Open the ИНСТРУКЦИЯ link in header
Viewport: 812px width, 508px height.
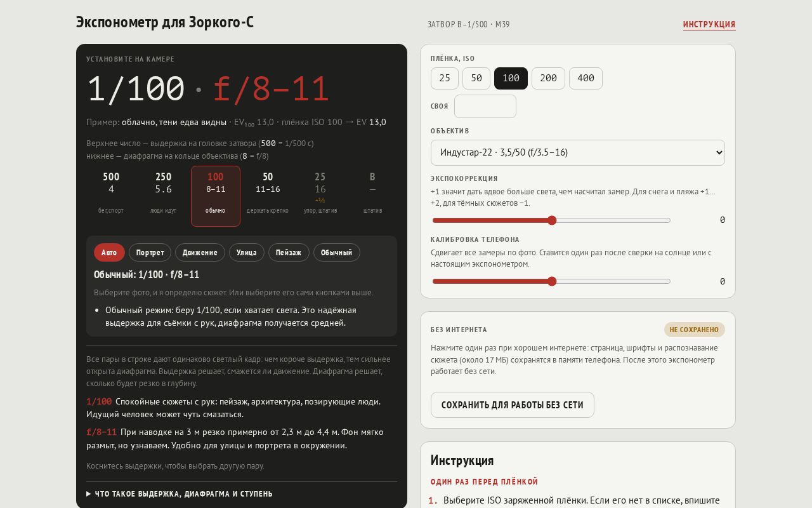[x=709, y=25]
